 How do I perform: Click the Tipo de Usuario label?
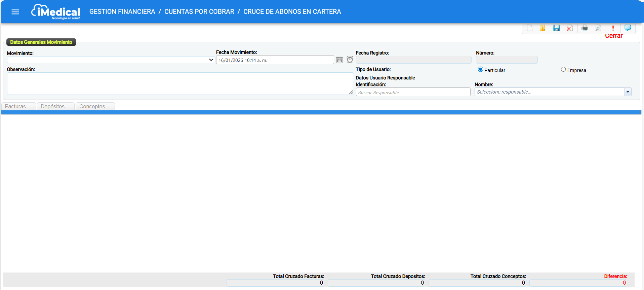click(373, 69)
